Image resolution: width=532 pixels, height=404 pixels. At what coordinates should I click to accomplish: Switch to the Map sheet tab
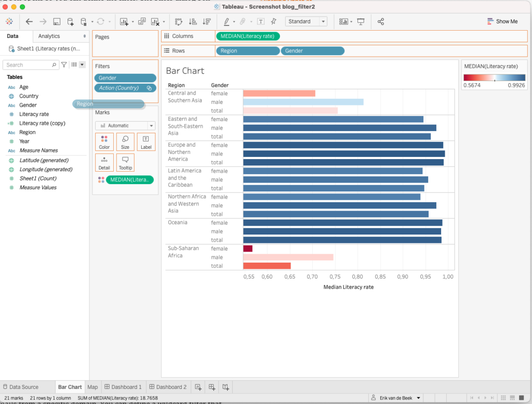pos(92,387)
